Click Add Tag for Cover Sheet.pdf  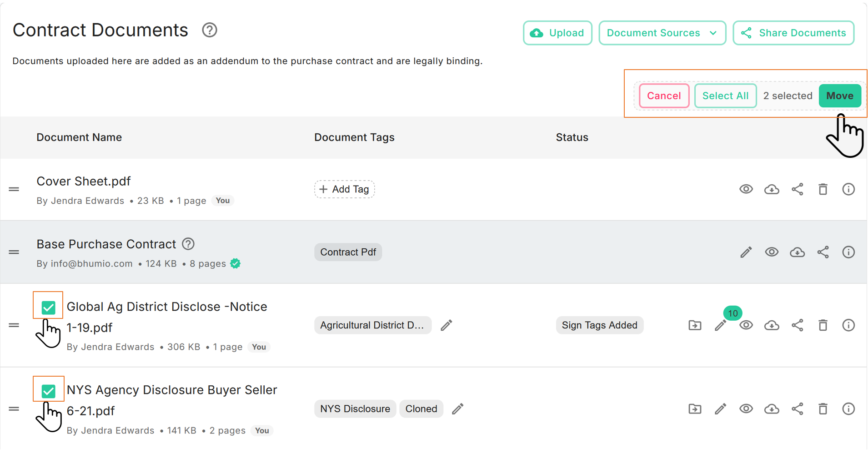[x=344, y=189]
